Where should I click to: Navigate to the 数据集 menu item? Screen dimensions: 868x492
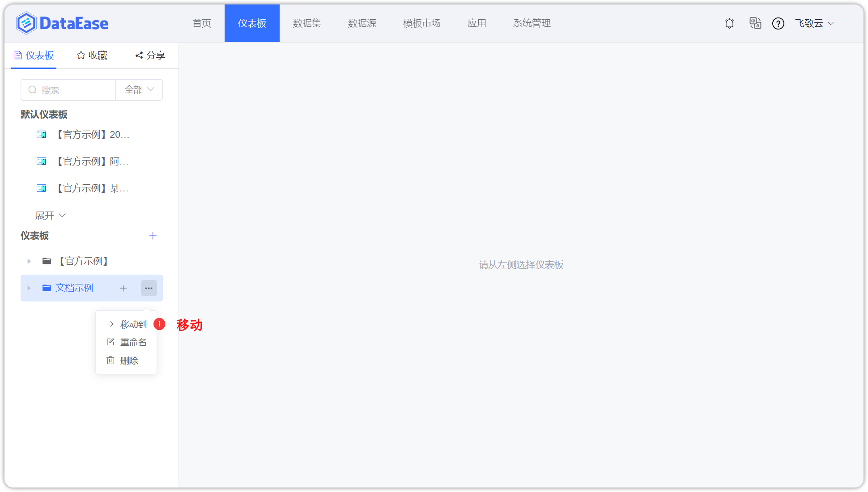(307, 23)
